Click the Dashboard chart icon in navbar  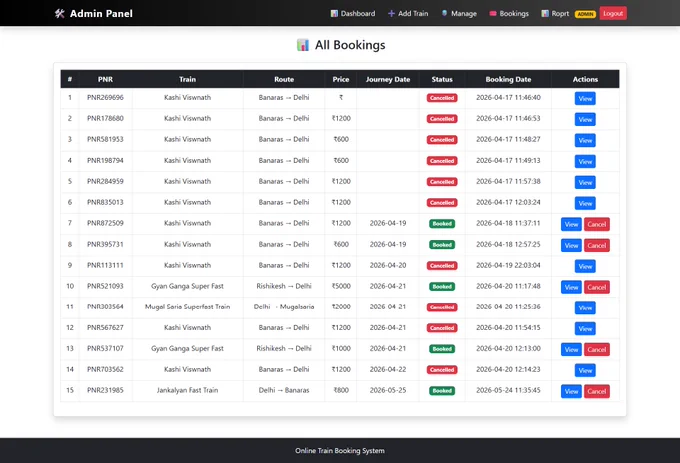pos(334,13)
